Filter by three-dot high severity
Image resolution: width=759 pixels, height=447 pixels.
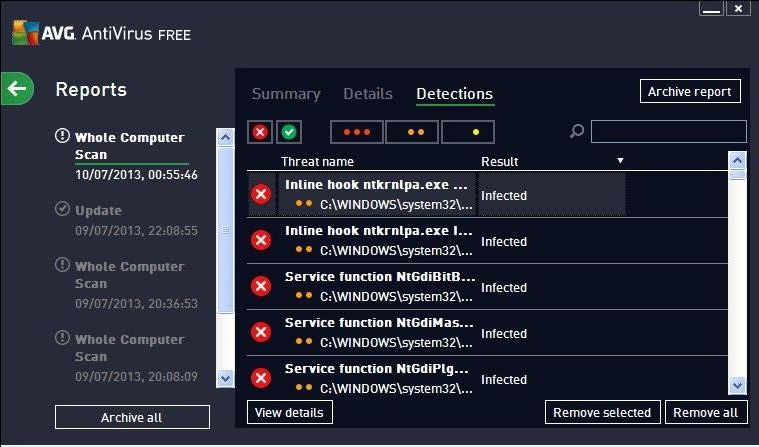pos(357,132)
